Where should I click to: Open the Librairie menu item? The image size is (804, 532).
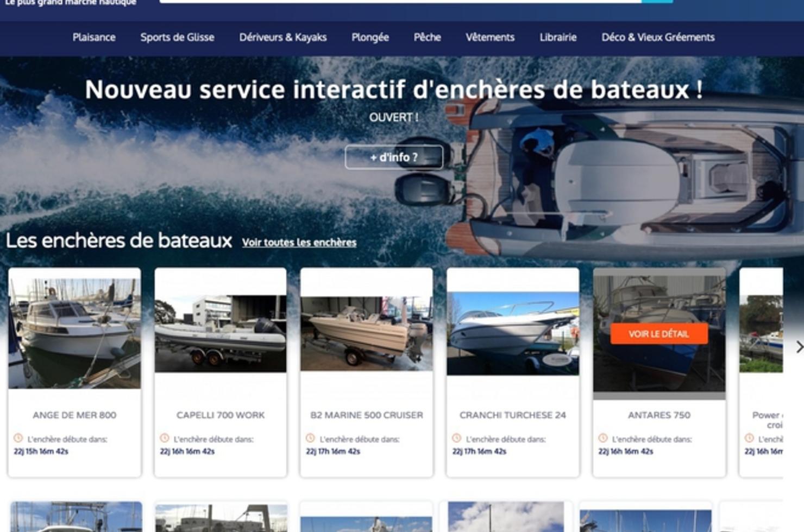(558, 37)
